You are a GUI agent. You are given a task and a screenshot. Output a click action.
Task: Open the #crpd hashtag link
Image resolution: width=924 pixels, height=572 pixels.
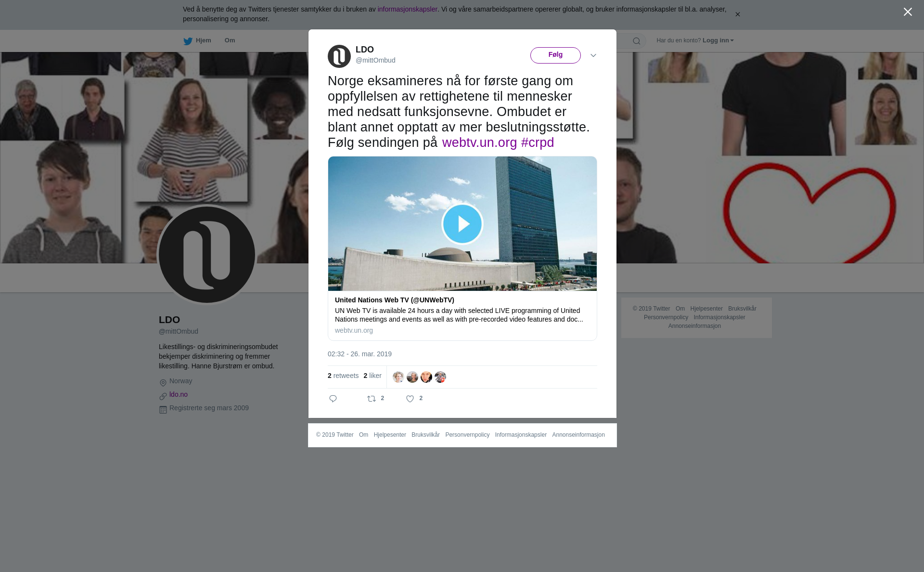click(537, 143)
